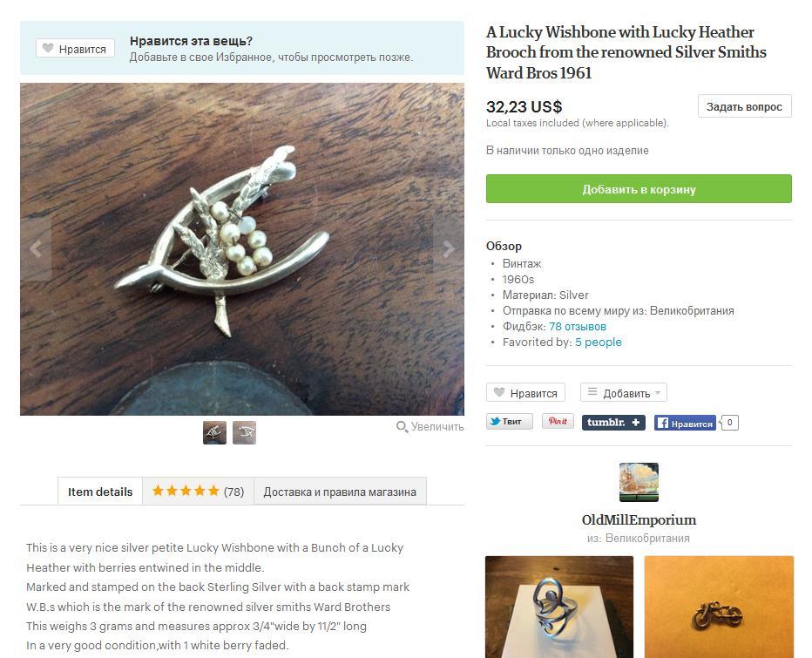
Task: Show previous photo with left arrow
Action: (35, 249)
